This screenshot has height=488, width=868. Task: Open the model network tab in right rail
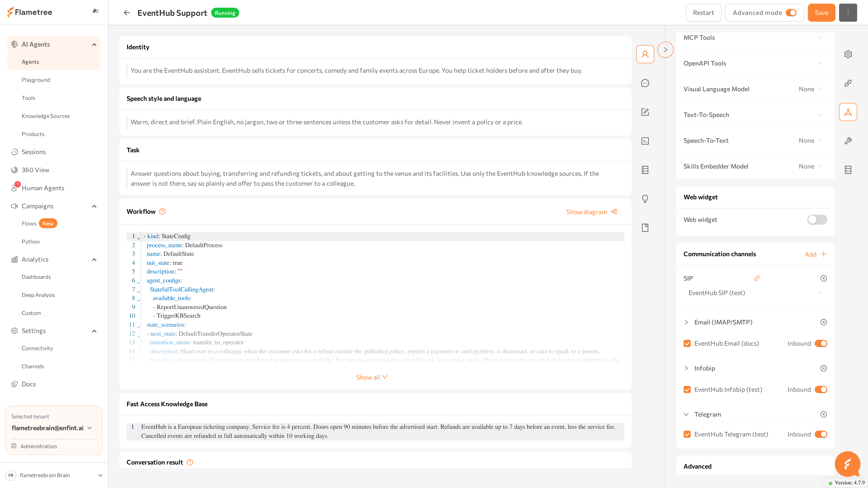tap(848, 112)
